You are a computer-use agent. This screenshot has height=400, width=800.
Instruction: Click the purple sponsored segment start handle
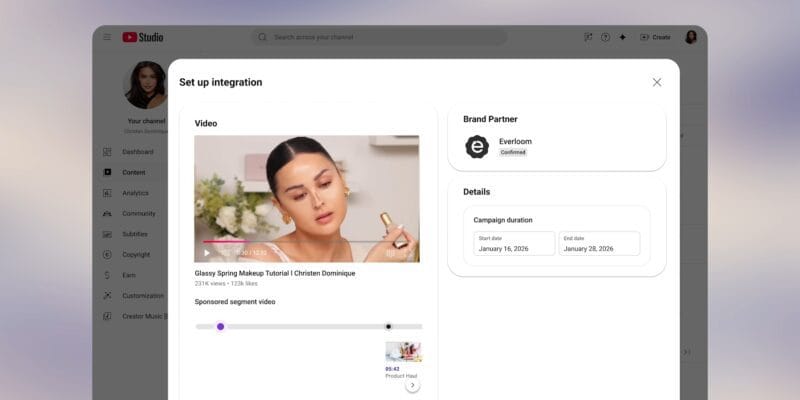pyautogui.click(x=220, y=327)
